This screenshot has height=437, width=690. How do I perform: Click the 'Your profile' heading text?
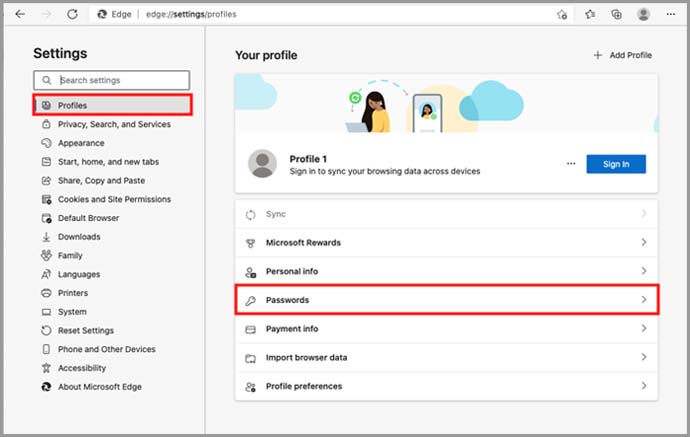(x=266, y=55)
